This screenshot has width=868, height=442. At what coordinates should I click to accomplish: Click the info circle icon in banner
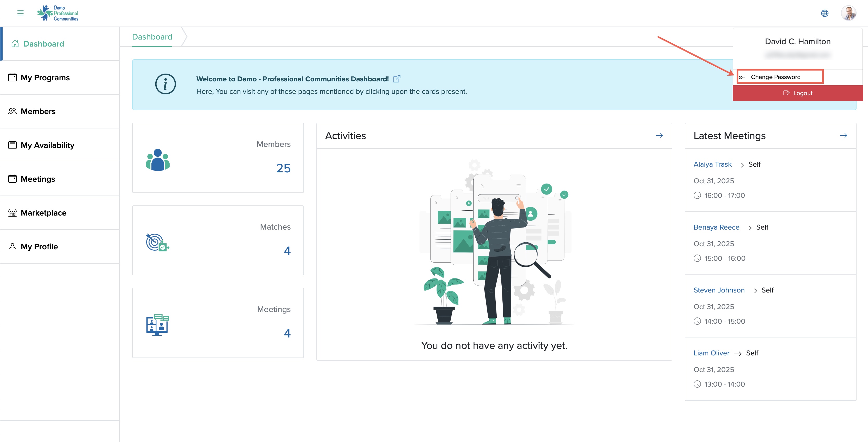[165, 84]
